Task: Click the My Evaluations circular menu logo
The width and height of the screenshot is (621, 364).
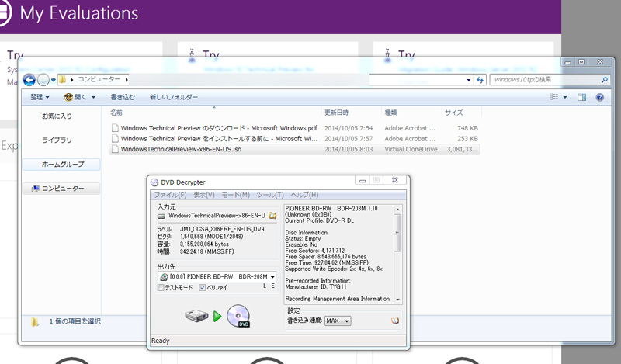Action: (4, 13)
